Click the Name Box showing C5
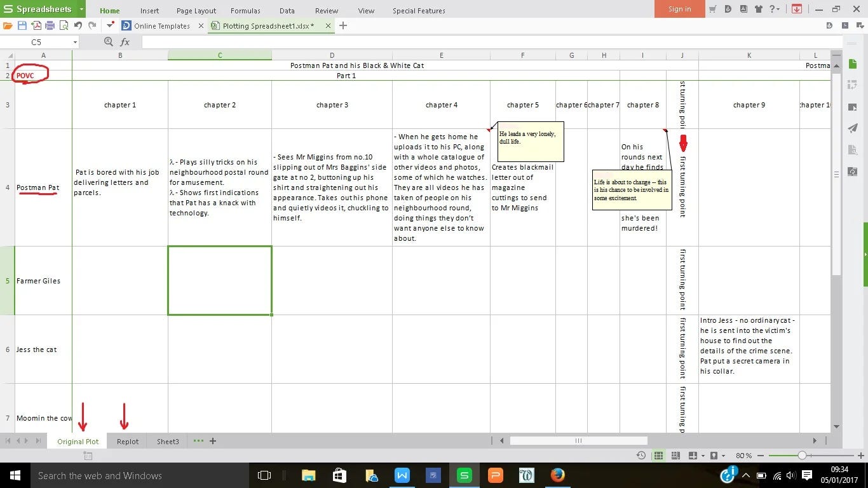This screenshot has width=868, height=488. point(36,42)
